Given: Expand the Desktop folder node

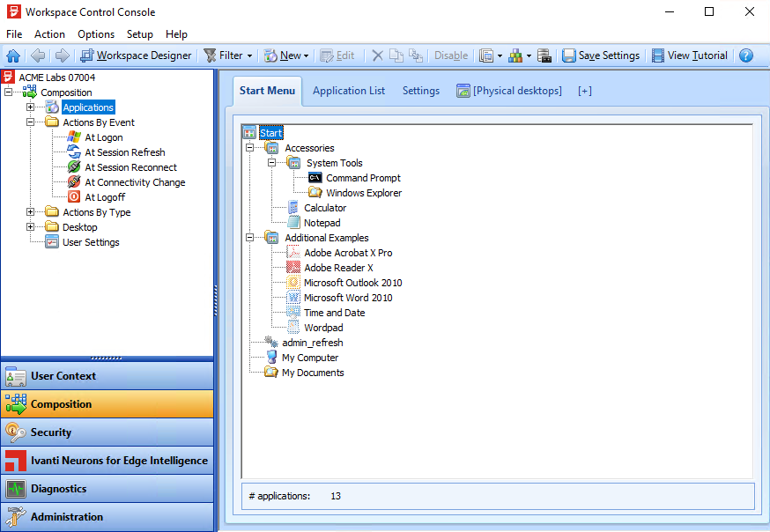Looking at the screenshot, I should click(x=31, y=226).
